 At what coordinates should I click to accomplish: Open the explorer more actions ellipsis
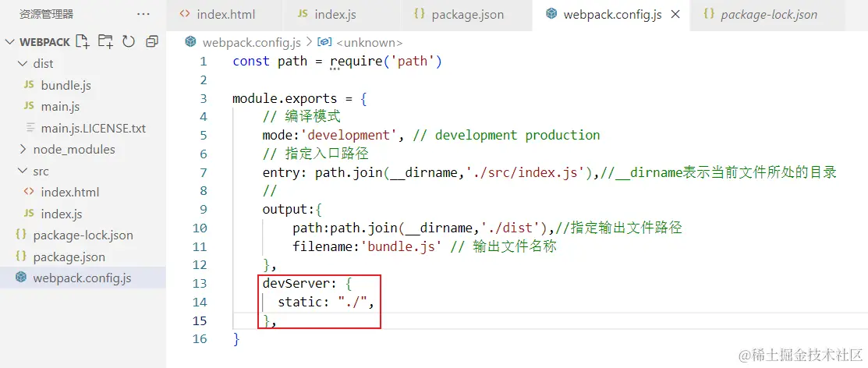pyautogui.click(x=143, y=14)
